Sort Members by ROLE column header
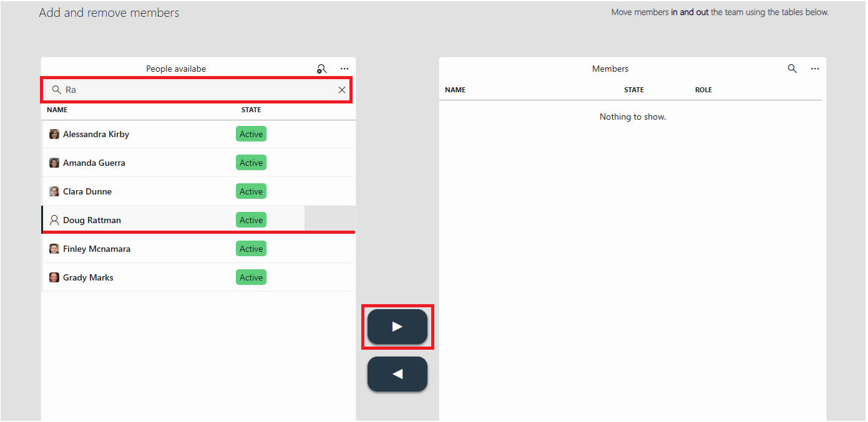 [x=703, y=90]
